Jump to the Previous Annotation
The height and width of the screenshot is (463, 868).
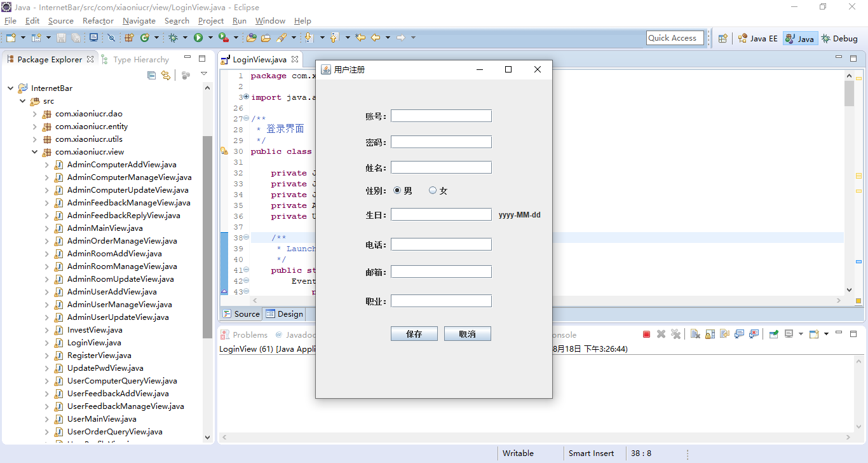(x=334, y=38)
